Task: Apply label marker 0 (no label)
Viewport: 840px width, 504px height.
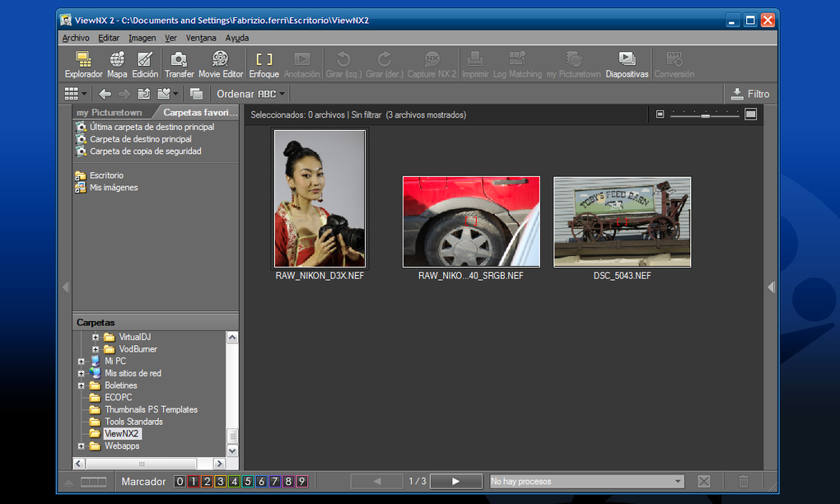Action: click(180, 482)
